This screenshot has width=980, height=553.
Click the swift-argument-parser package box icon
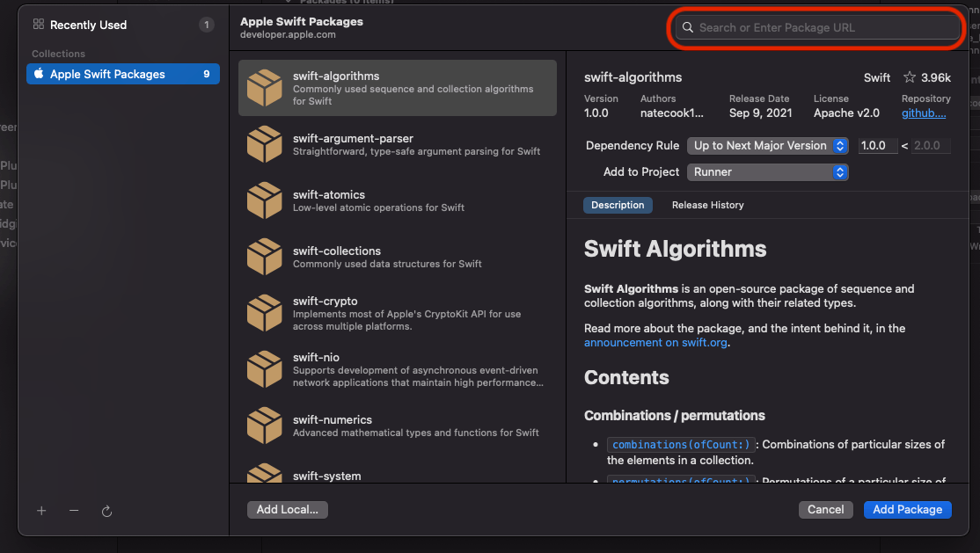(x=265, y=143)
